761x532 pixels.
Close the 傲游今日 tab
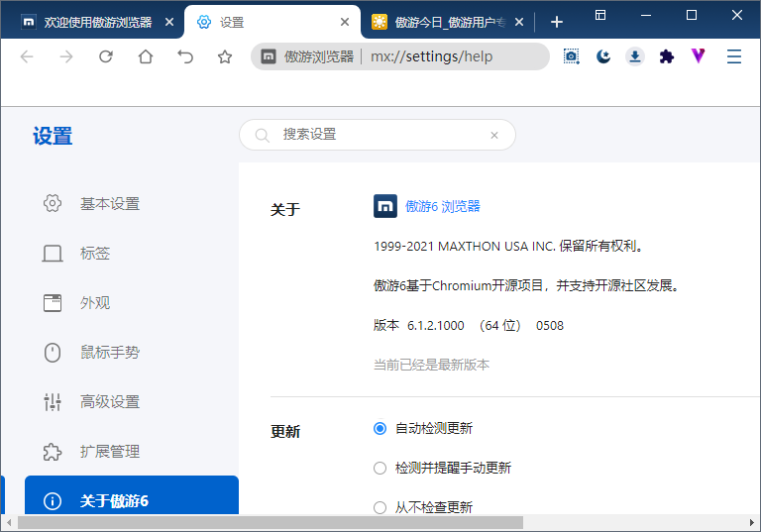[519, 22]
